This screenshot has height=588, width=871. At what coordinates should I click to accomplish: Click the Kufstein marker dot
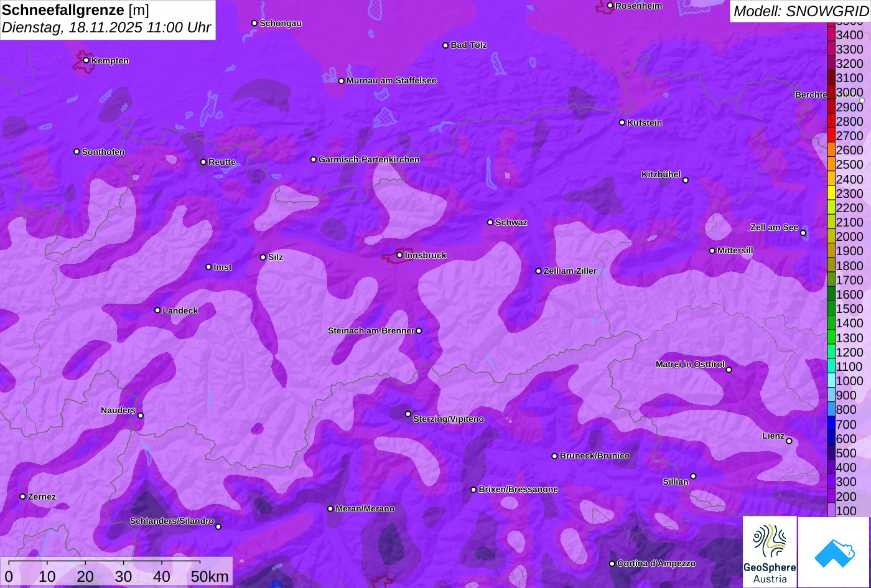coord(622,123)
